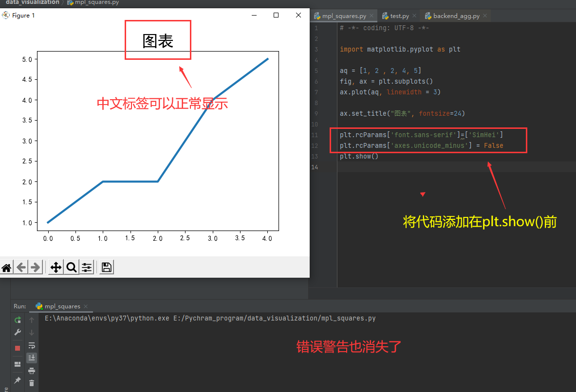Screen dimensions: 576x392
Task: Open the configure subplots sliders panel
Action: point(87,267)
